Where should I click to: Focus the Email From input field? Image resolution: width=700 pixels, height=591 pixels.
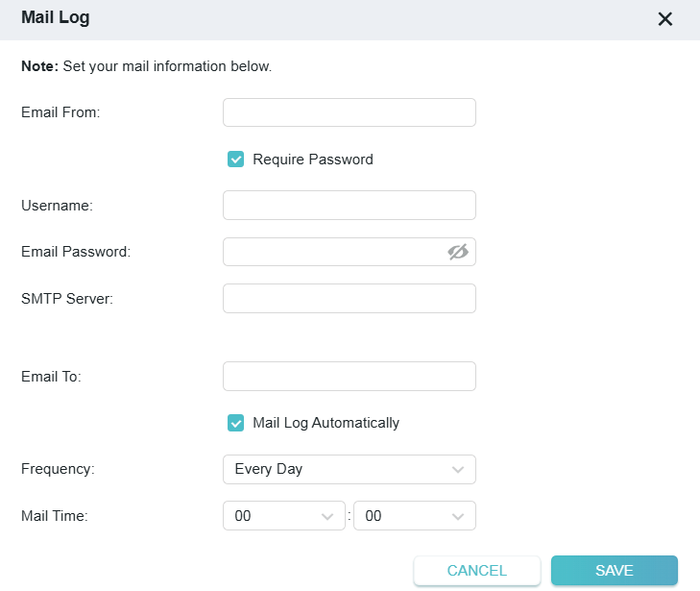[349, 112]
